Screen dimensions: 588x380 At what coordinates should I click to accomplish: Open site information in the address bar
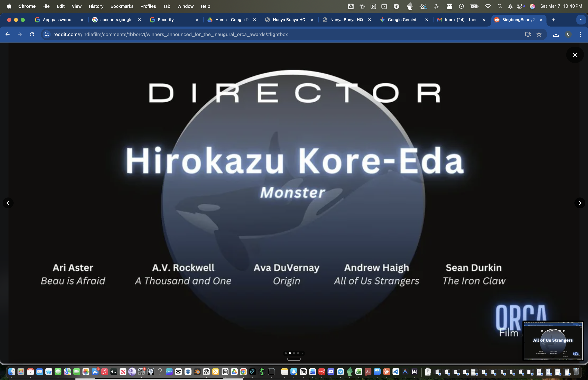(x=46, y=34)
